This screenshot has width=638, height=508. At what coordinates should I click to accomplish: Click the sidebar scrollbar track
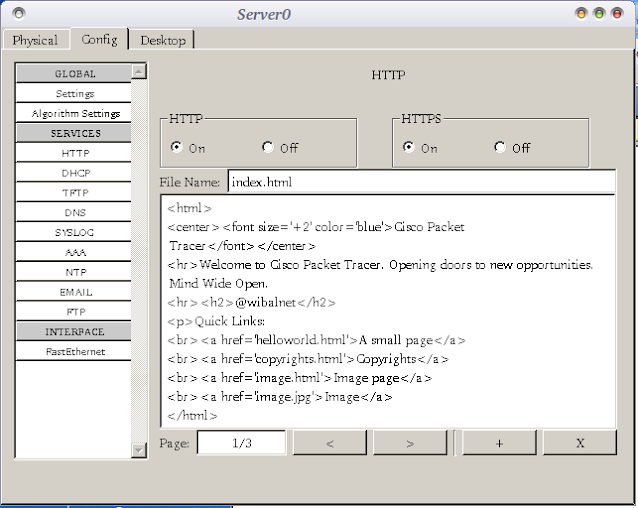click(x=139, y=260)
